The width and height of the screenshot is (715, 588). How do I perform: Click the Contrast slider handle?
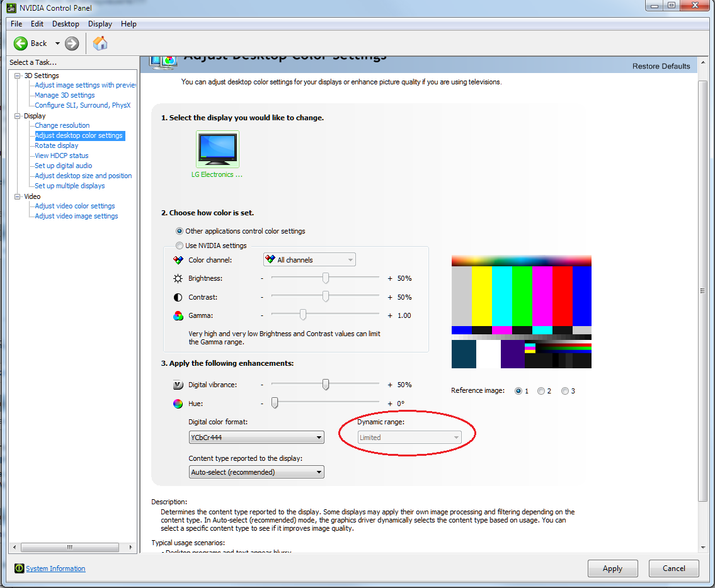[x=326, y=297]
